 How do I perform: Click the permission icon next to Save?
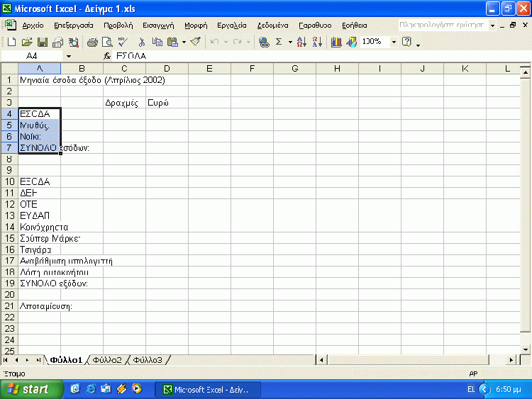point(57,42)
